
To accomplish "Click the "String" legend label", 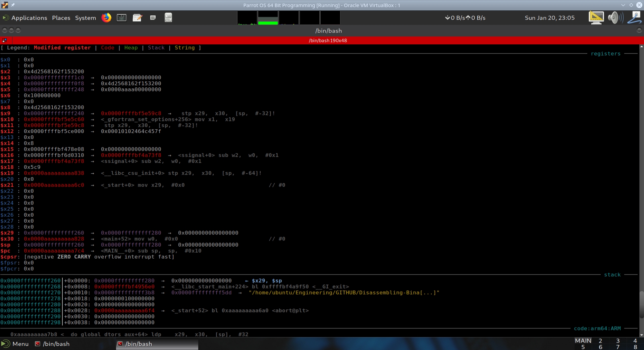I will [184, 48].
